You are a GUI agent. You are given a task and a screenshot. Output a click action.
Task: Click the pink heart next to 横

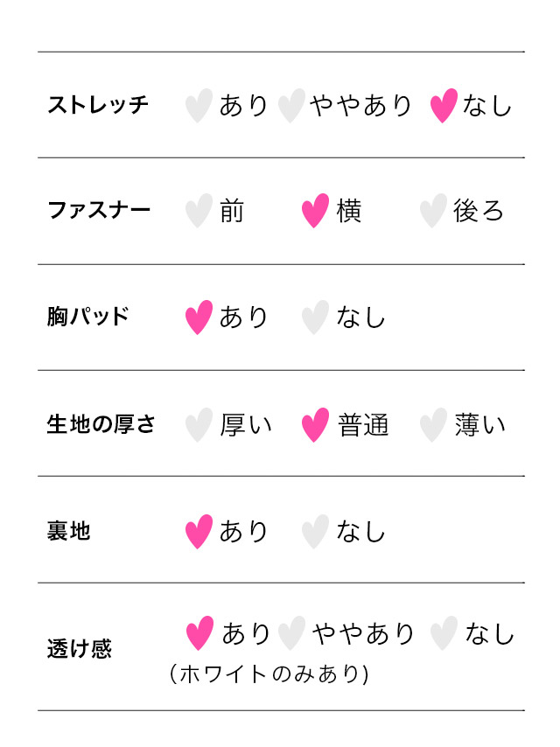click(315, 211)
